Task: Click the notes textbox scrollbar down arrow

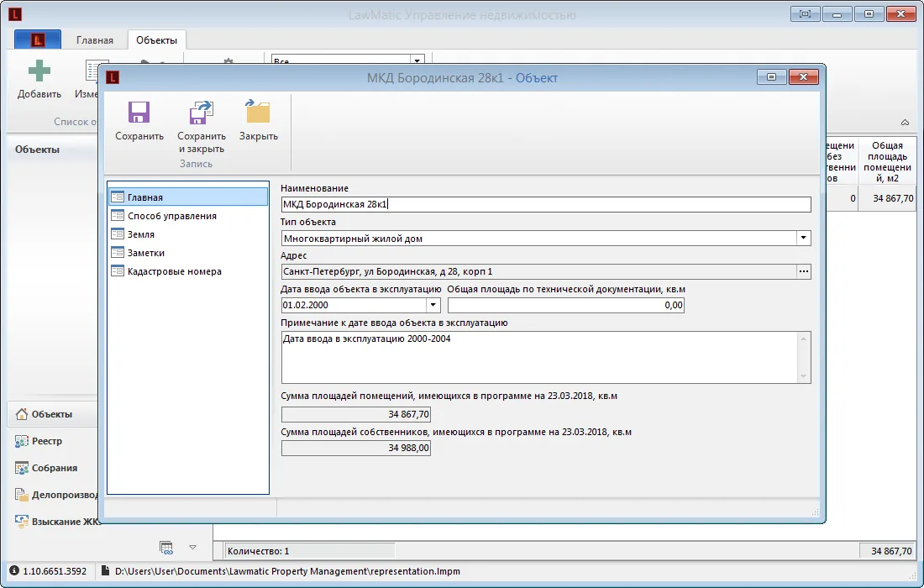Action: point(803,376)
